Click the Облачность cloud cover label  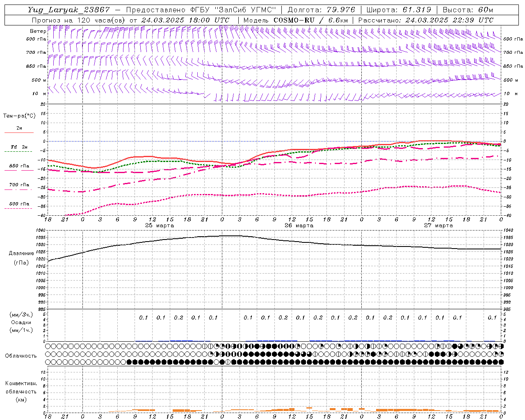coord(21,356)
